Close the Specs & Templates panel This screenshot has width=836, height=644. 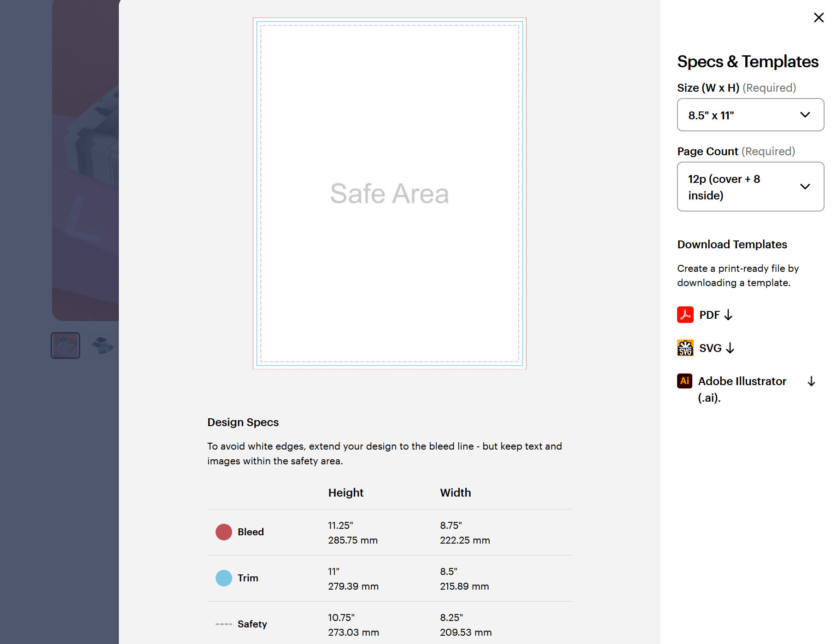pyautogui.click(x=818, y=18)
